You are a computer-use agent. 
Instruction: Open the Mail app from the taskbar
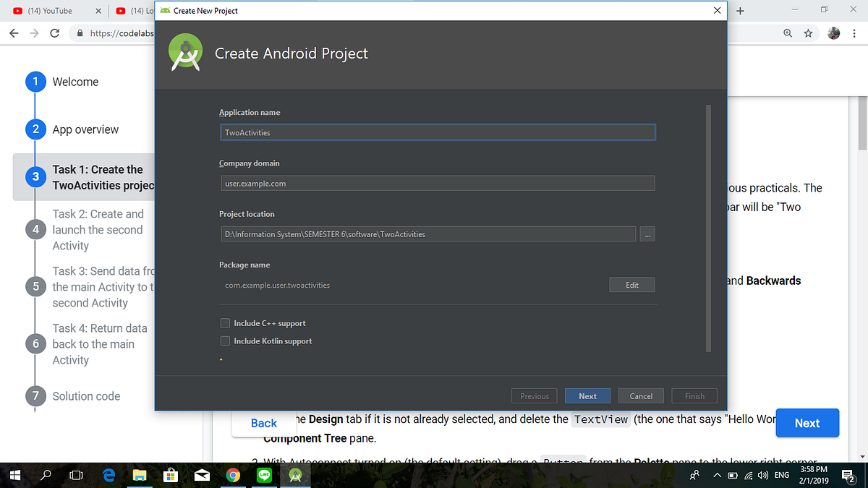[x=202, y=475]
